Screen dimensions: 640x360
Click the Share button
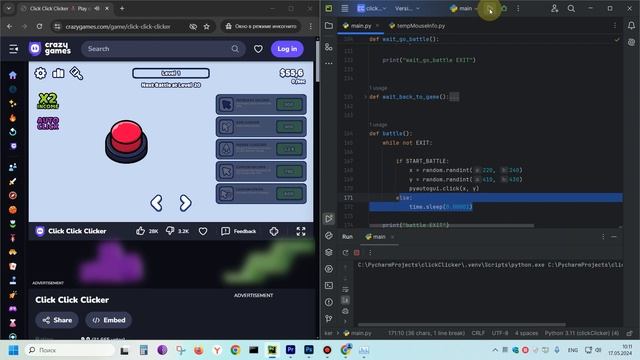coord(57,320)
